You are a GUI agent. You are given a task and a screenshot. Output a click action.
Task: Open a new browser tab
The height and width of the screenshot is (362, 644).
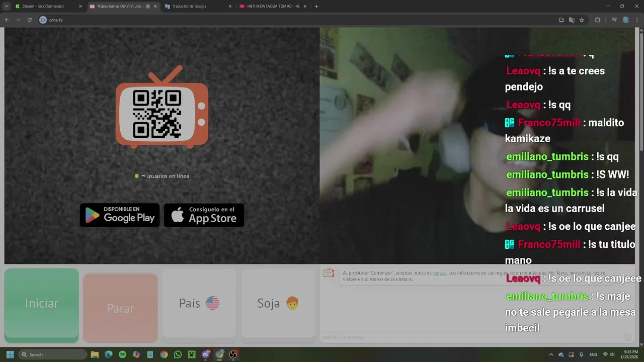click(316, 6)
